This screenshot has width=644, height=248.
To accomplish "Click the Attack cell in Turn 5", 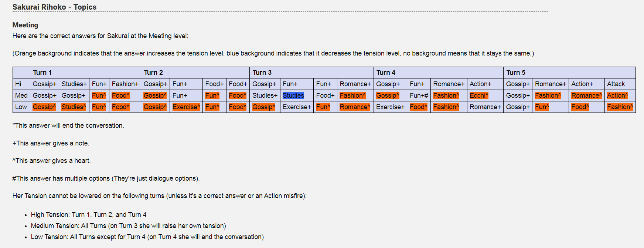I will 620,84.
